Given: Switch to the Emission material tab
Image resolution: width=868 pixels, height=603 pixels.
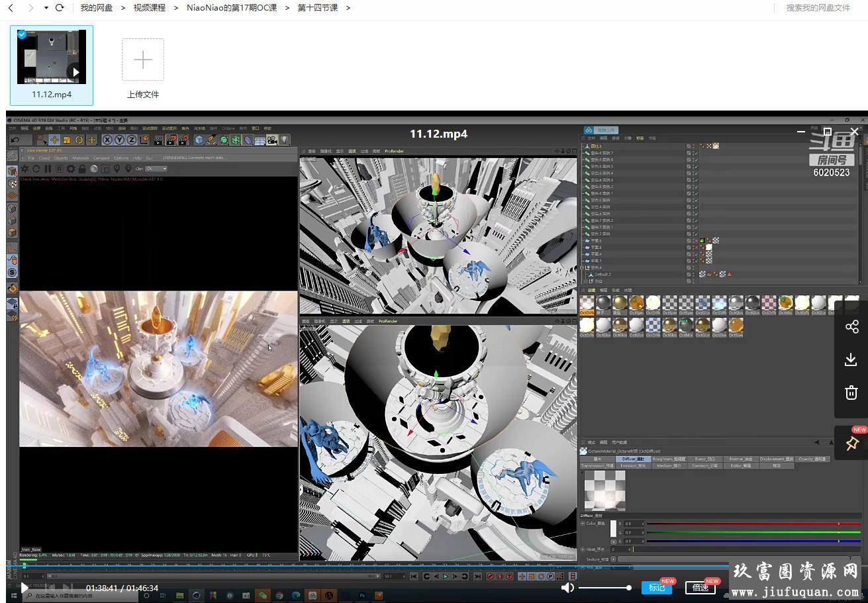Looking at the screenshot, I should coord(633,466).
